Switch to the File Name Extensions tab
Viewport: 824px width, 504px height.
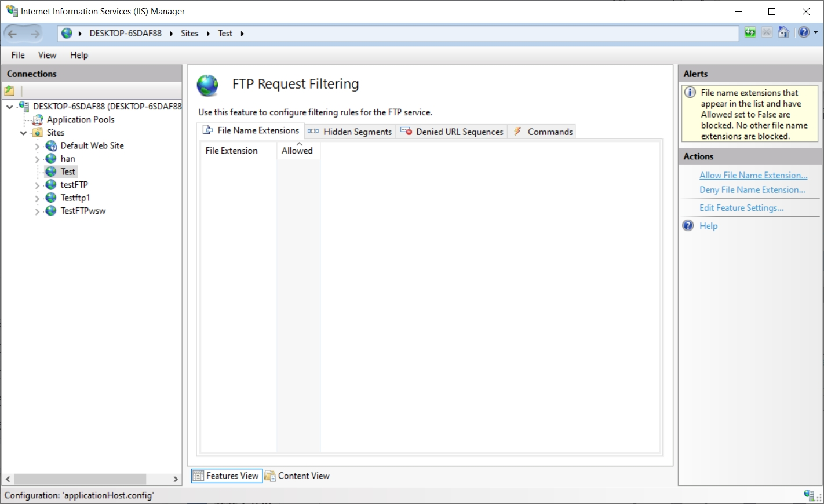click(x=250, y=131)
